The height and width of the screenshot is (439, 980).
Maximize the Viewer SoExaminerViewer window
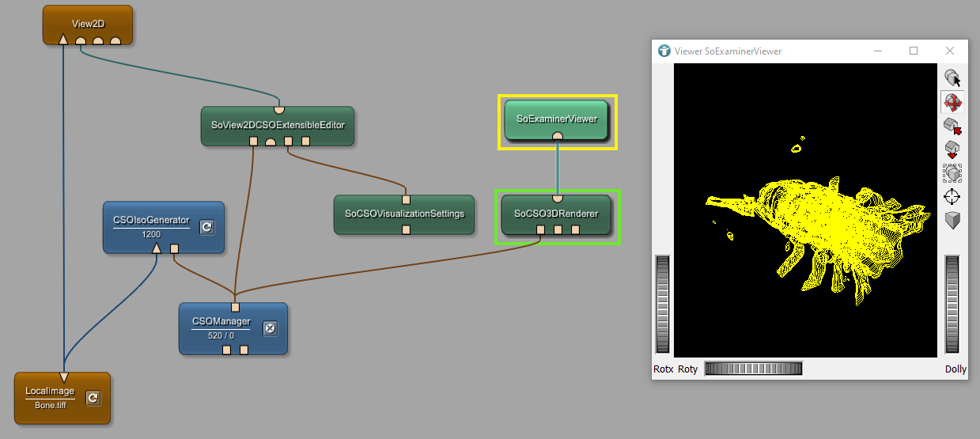pyautogui.click(x=914, y=51)
